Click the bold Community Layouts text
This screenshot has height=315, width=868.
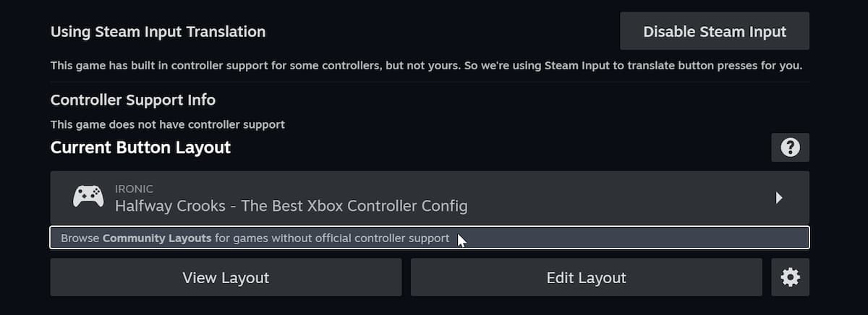(157, 238)
